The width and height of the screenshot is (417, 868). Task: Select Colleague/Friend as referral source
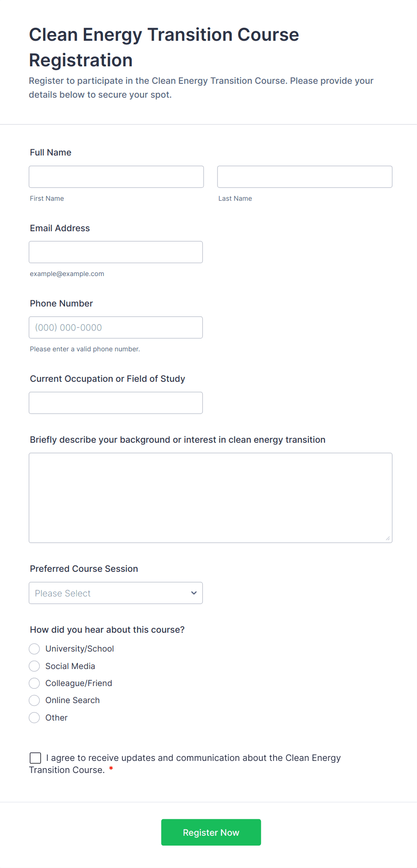(x=35, y=683)
